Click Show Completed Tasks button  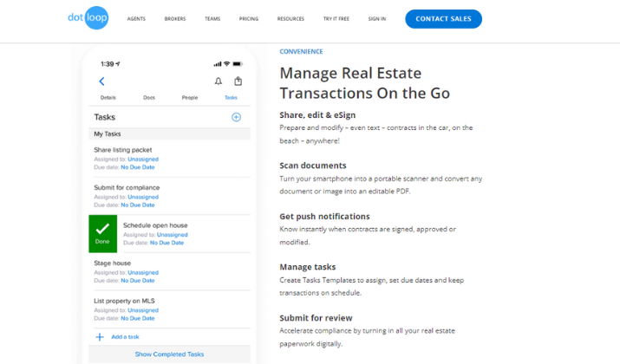170,354
